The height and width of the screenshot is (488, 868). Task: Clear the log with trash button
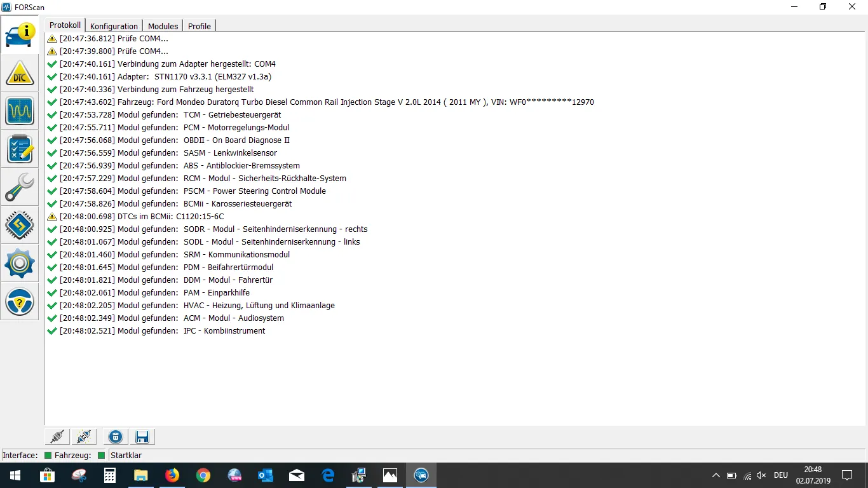tap(115, 437)
